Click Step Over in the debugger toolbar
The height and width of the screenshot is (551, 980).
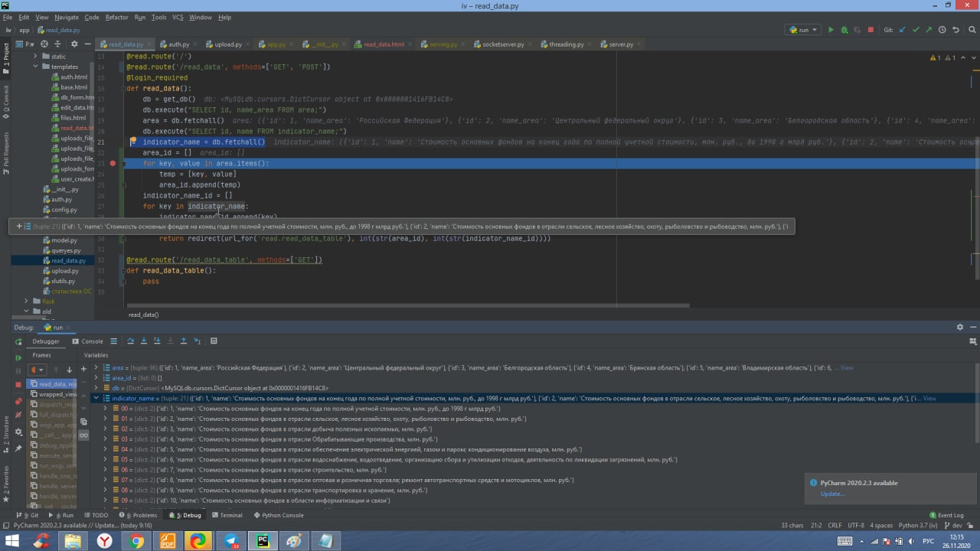[x=130, y=341]
